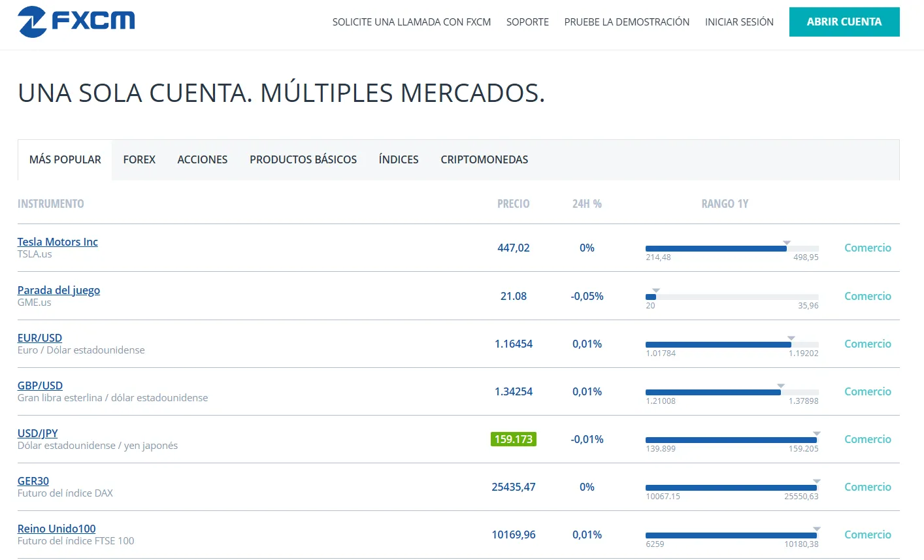Open the GBP/USD instrument link
Screen dimensions: 924x560
point(40,386)
